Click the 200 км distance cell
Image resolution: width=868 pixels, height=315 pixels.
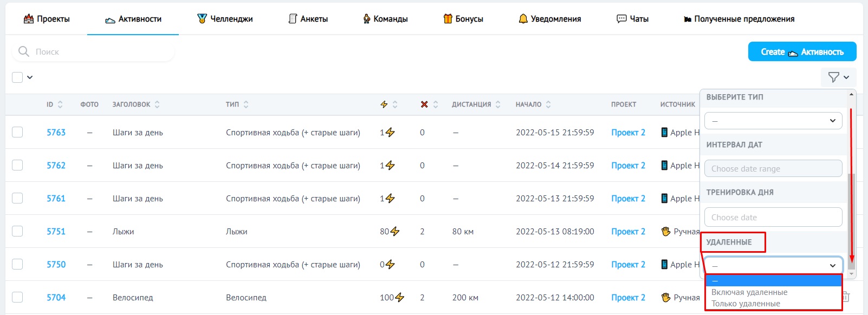[x=465, y=297]
